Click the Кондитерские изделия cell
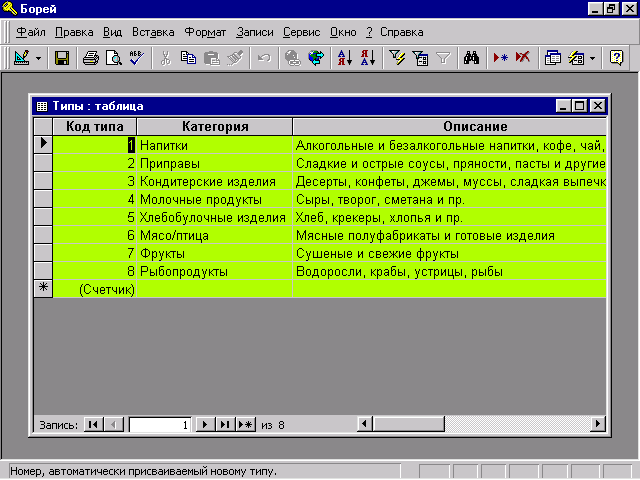The image size is (640, 480). 214,181
